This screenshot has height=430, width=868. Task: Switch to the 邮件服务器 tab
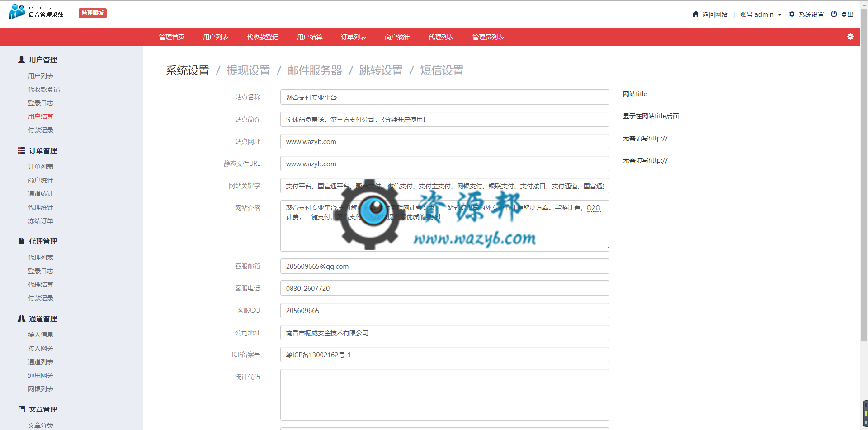[315, 70]
